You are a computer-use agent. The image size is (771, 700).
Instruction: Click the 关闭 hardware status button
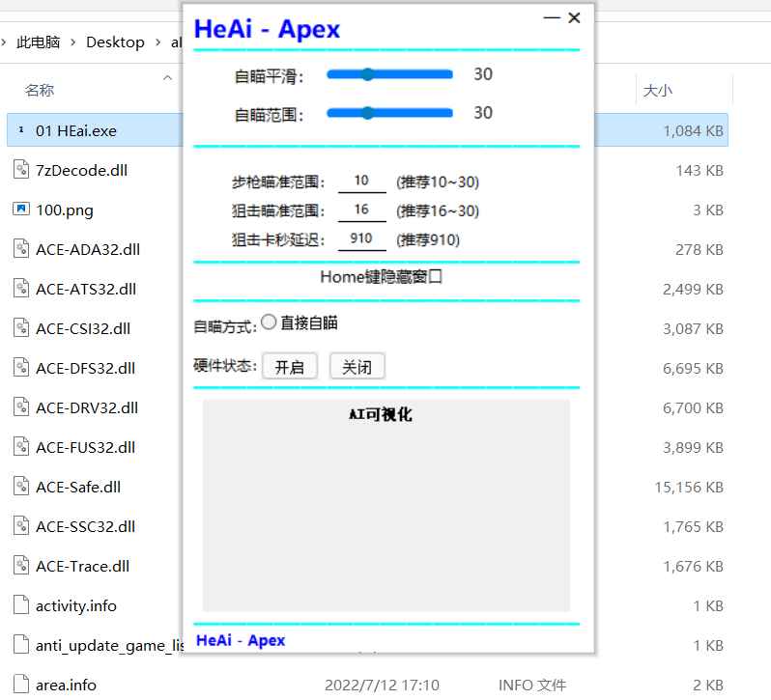pos(357,367)
